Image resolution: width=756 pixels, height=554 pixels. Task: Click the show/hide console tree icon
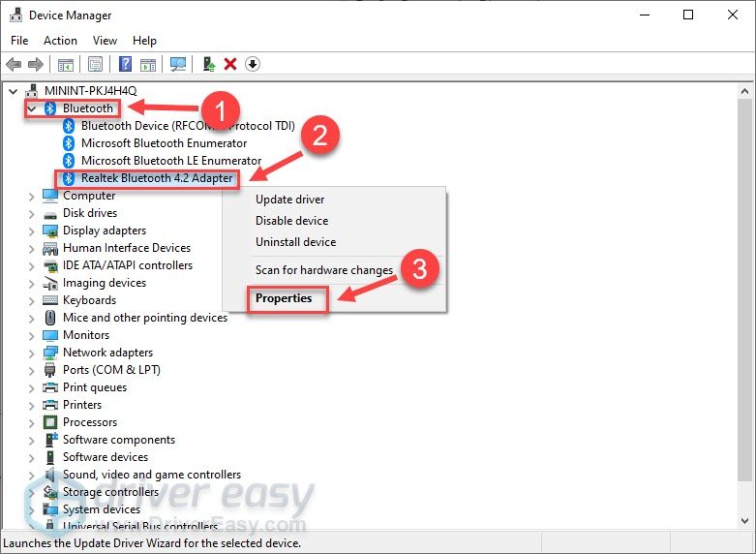coord(66,64)
